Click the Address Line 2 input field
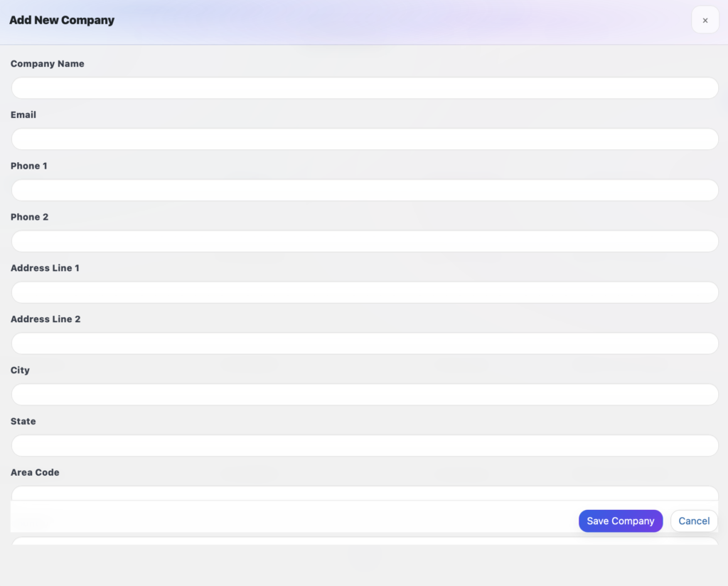728x586 pixels. click(x=364, y=343)
